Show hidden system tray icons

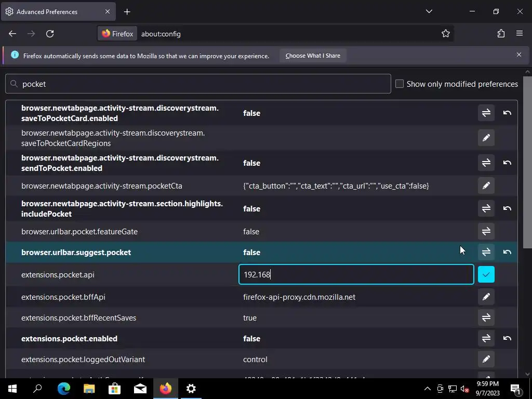428,389
